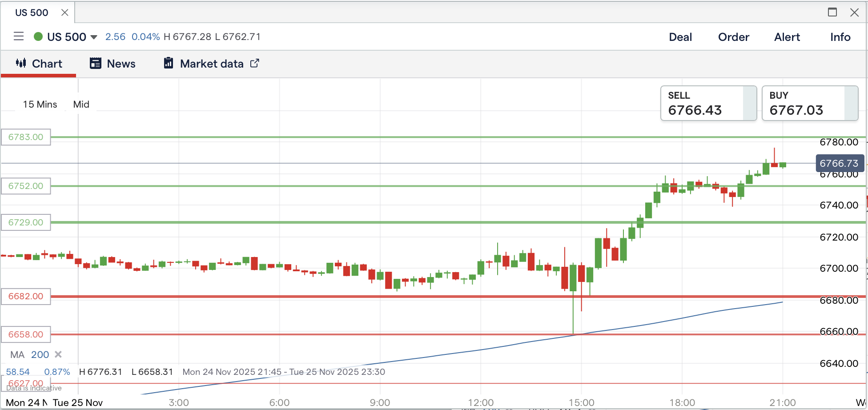Select the 6682.00 red level label
Image resolution: width=868 pixels, height=410 pixels.
[x=26, y=296]
